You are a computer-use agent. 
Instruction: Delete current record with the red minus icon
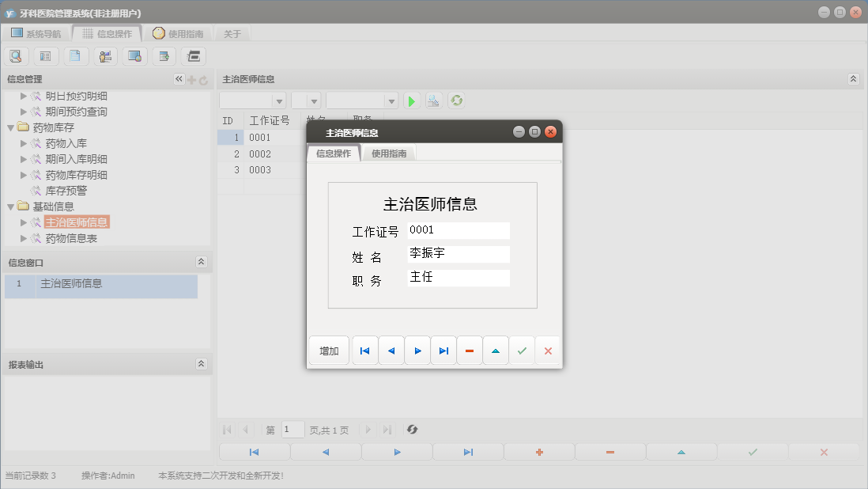click(x=468, y=350)
